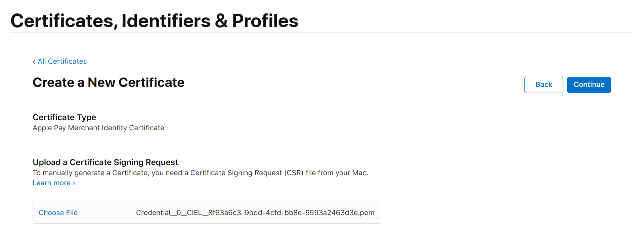Click the word Profiles in the page title
Viewport: 644px width, 250px height.
pos(265,21)
